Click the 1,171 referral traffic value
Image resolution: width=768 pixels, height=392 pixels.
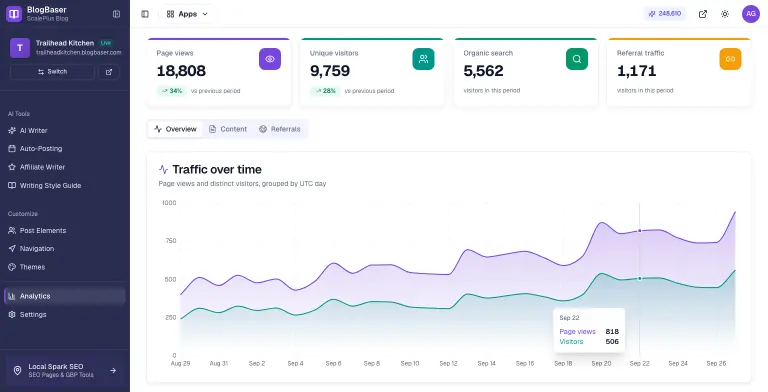tap(636, 71)
